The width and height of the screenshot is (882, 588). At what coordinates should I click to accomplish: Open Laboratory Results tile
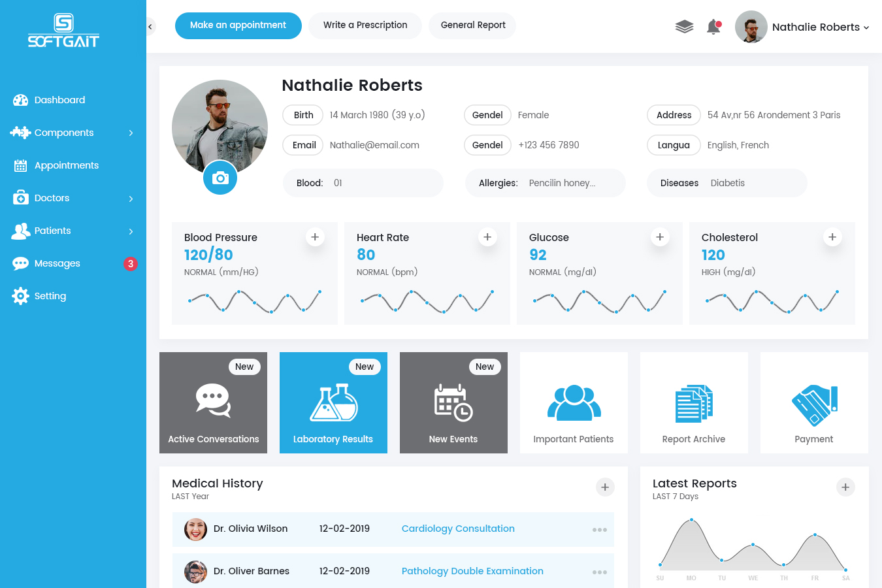[x=333, y=402]
